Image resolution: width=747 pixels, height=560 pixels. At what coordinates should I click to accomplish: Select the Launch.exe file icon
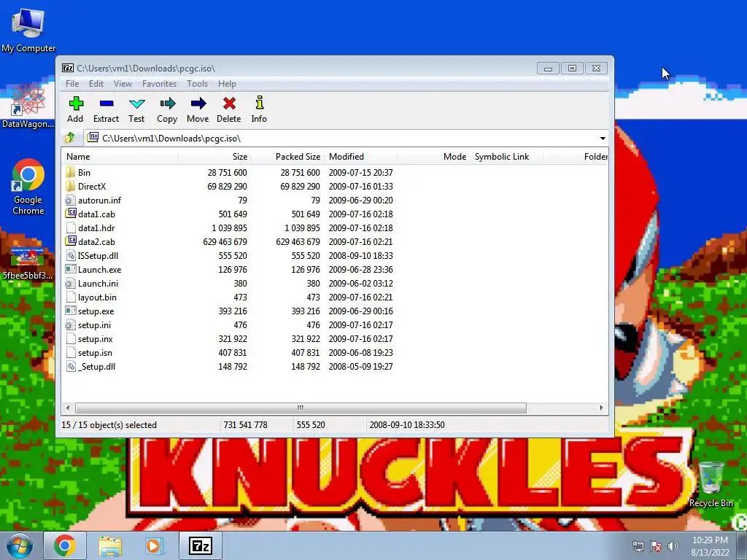point(71,270)
